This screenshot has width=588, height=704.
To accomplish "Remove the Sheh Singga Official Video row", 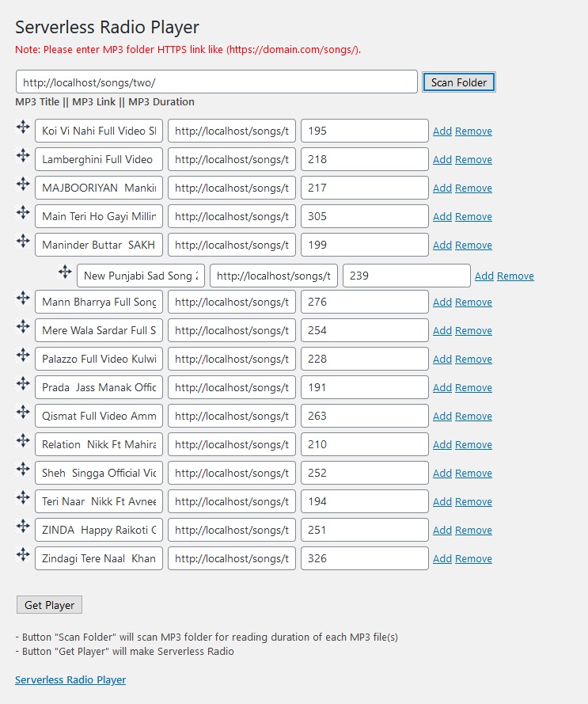I will pos(473,474).
